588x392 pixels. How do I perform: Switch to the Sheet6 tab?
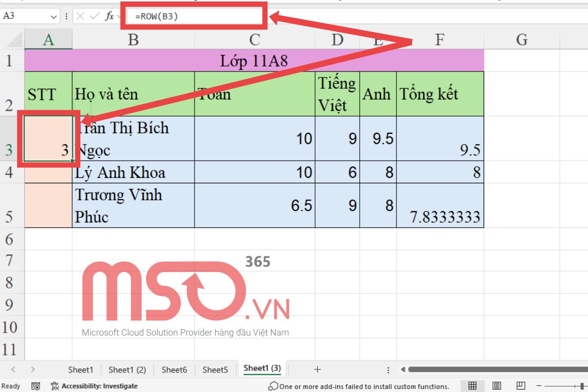tap(174, 369)
